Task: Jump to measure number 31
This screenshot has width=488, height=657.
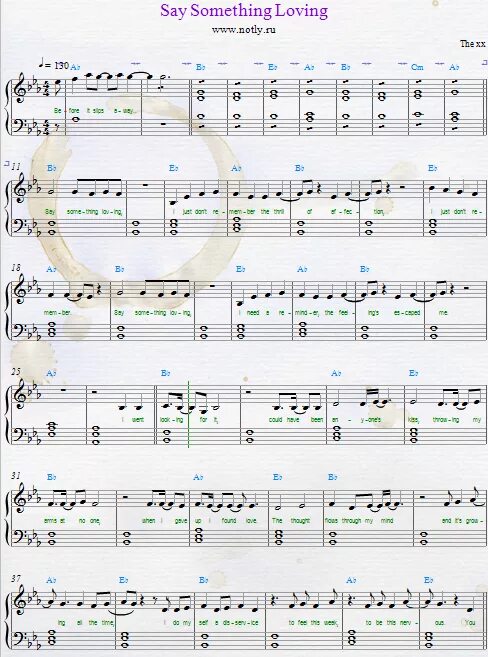Action: click(15, 476)
